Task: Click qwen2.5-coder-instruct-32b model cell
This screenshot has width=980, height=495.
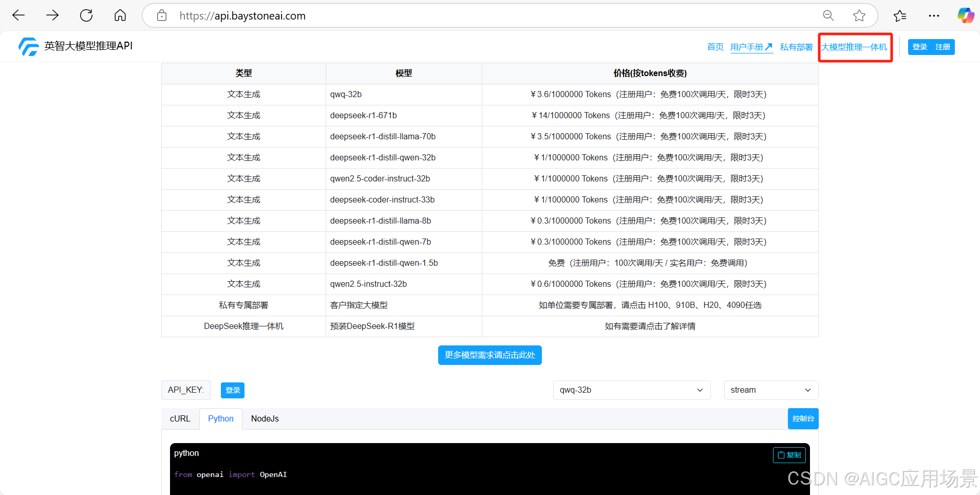Action: pos(404,179)
